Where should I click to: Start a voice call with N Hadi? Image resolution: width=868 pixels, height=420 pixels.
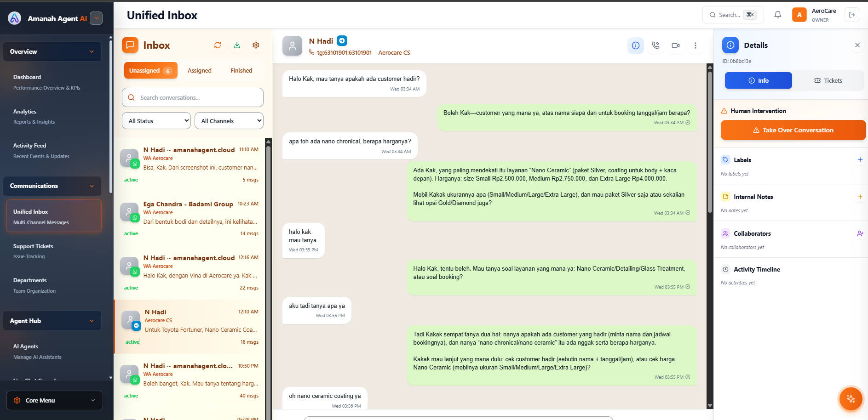(x=655, y=45)
